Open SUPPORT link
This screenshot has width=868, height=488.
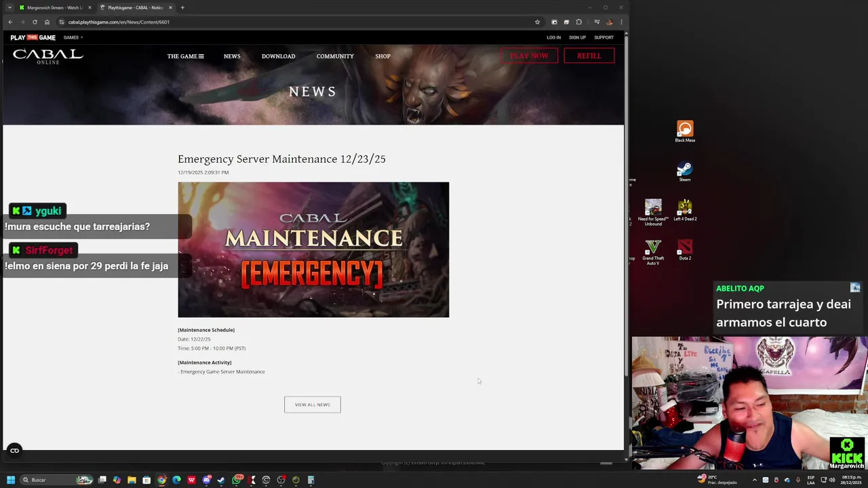[x=604, y=37]
